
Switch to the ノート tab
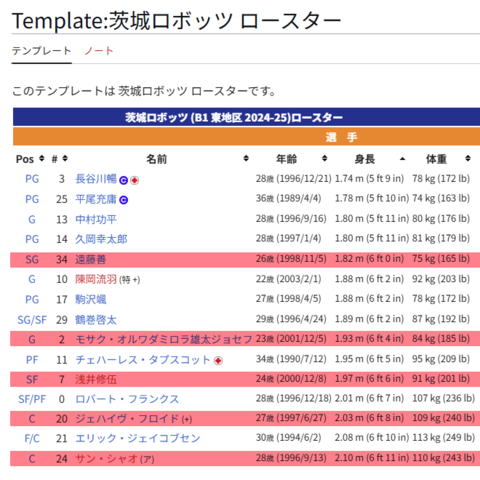tap(99, 51)
